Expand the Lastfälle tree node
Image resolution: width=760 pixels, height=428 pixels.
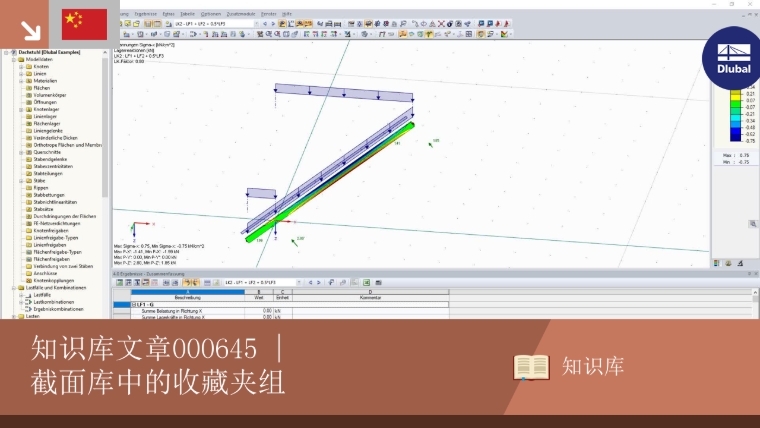click(x=21, y=295)
